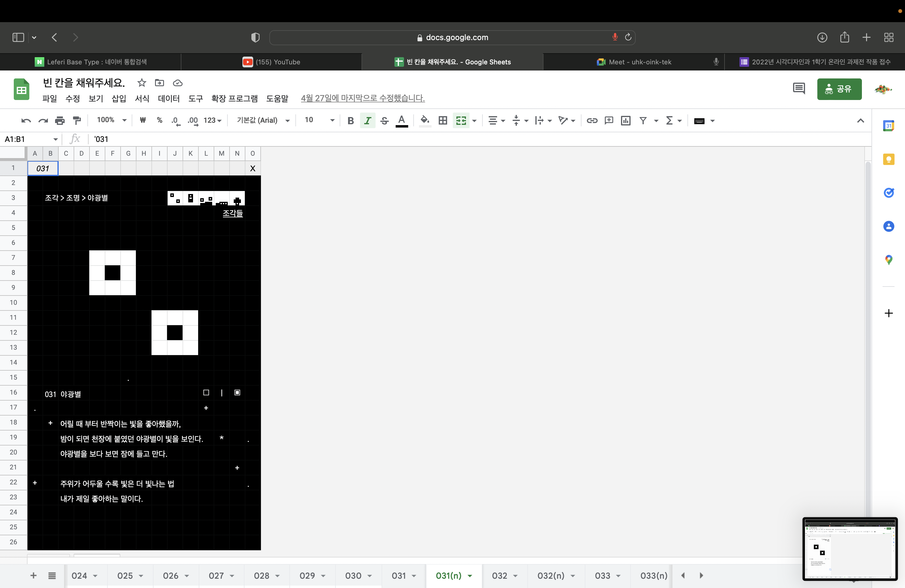
Task: Star this spreadsheet document
Action: tap(142, 83)
